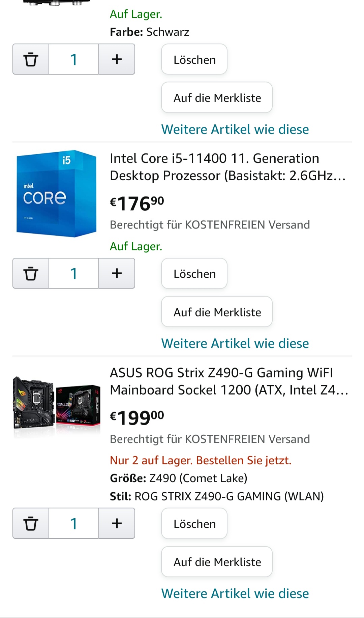Tap the trash icon for ASUS ROG Strix mainboard
Image resolution: width=364 pixels, height=618 pixels.
point(31,523)
